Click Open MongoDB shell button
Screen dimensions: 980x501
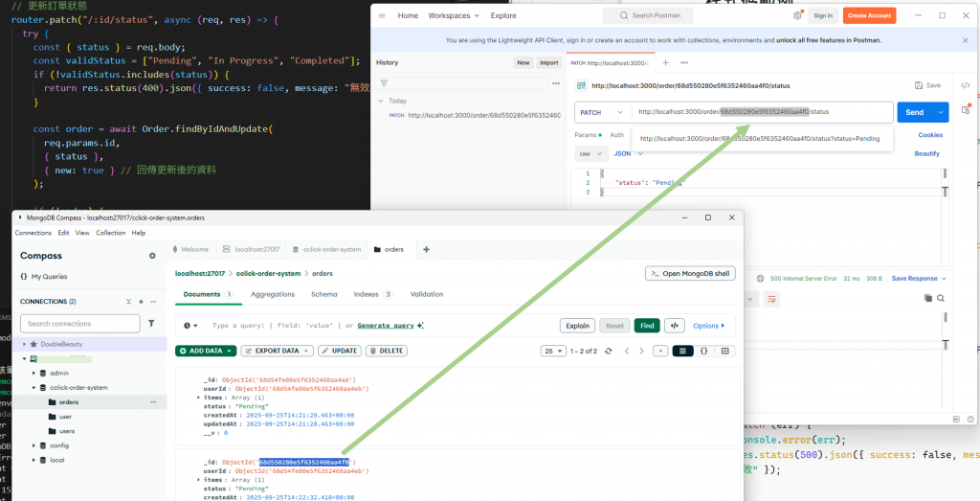tap(691, 274)
